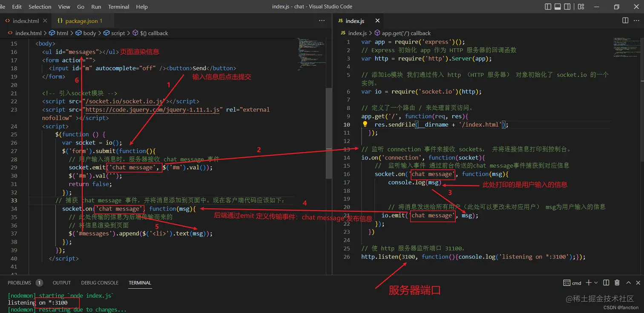Close the bottom panel

(x=638, y=283)
